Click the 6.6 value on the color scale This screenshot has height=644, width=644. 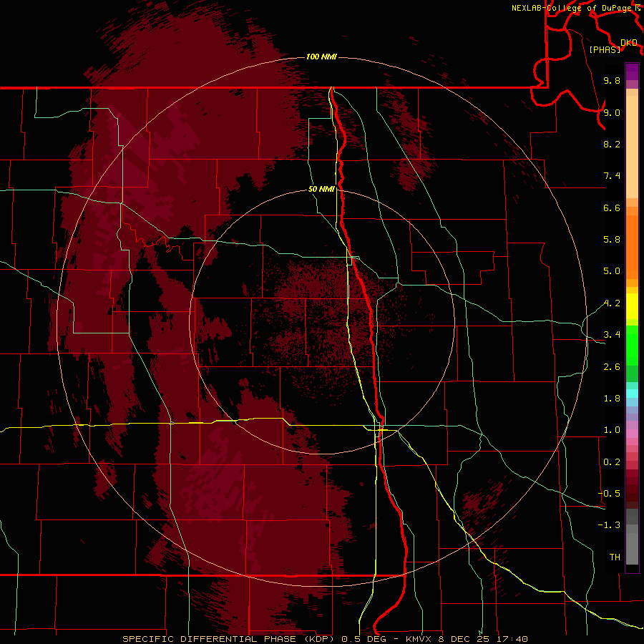coord(612,208)
